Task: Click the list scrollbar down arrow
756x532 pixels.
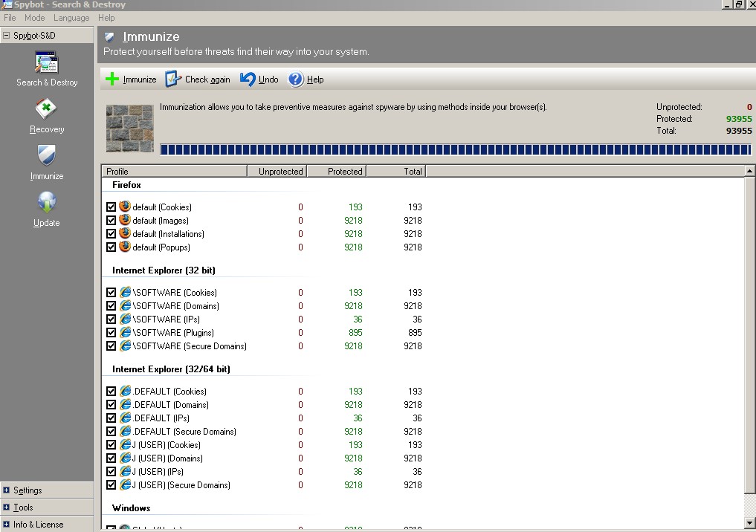Action: (x=749, y=523)
